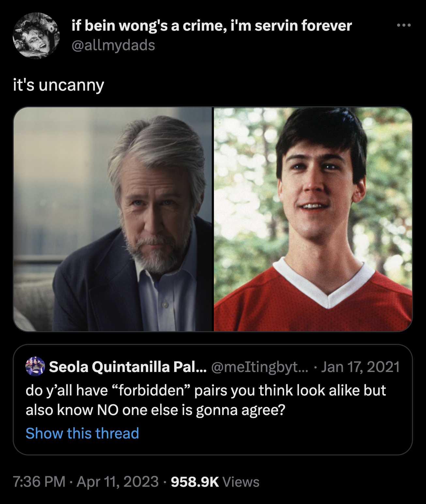Viewport: 426px width, 504px height.
Task: Open the @allmydads profile avatar
Action: pyautogui.click(x=36, y=36)
